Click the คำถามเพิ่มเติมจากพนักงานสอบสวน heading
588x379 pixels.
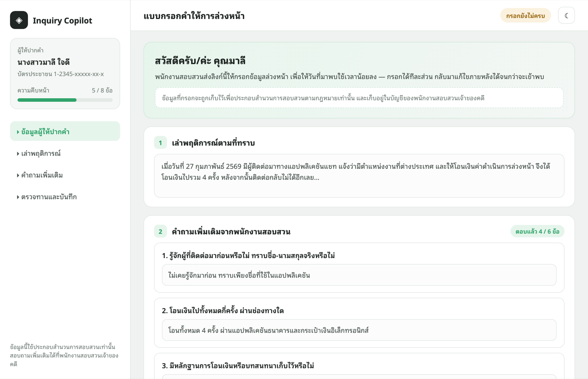(x=231, y=232)
